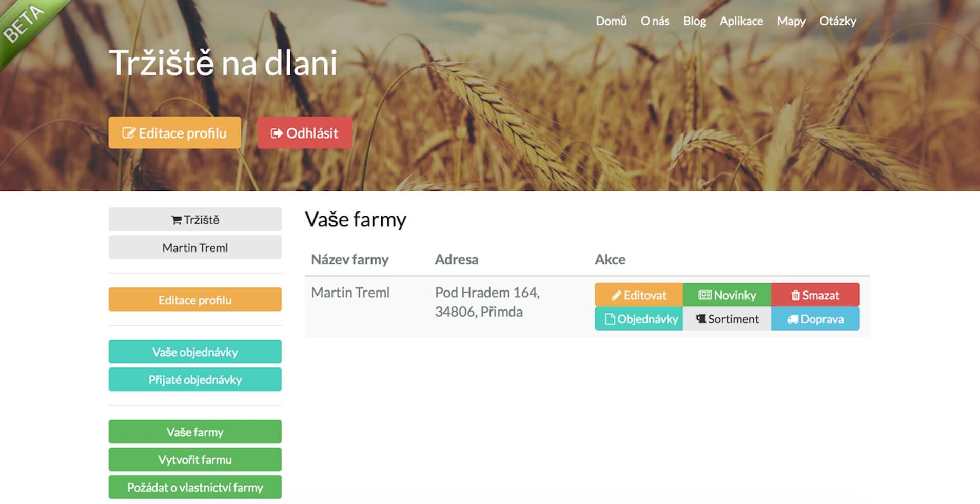Click the Sortiment icon in farm actions
The height and width of the screenshot is (504, 980).
pyautogui.click(x=700, y=319)
